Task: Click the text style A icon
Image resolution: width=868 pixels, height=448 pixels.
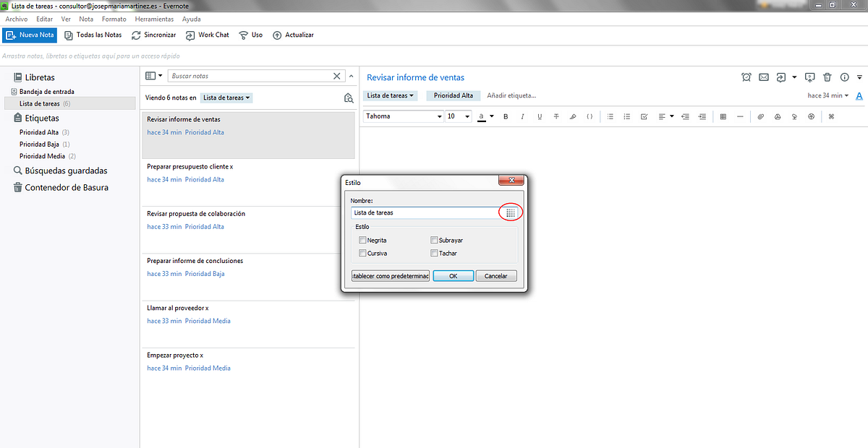Action: point(859,95)
